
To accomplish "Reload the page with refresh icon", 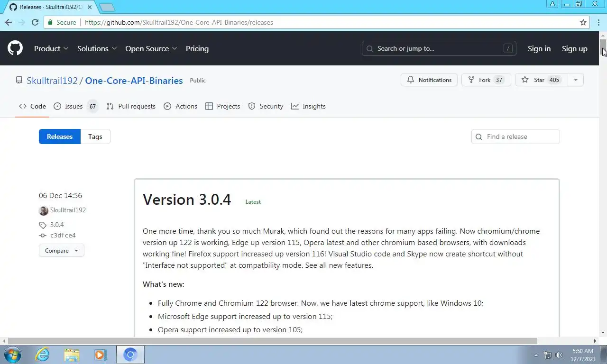I will point(35,22).
